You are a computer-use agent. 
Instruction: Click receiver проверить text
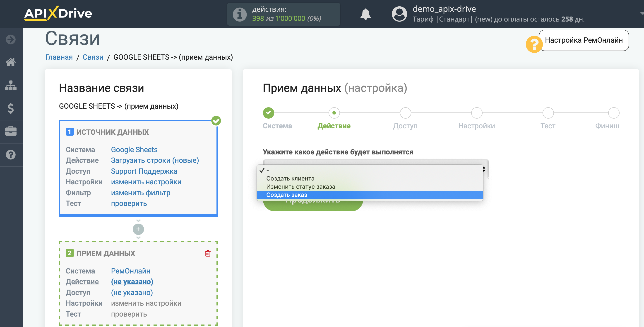(x=129, y=314)
